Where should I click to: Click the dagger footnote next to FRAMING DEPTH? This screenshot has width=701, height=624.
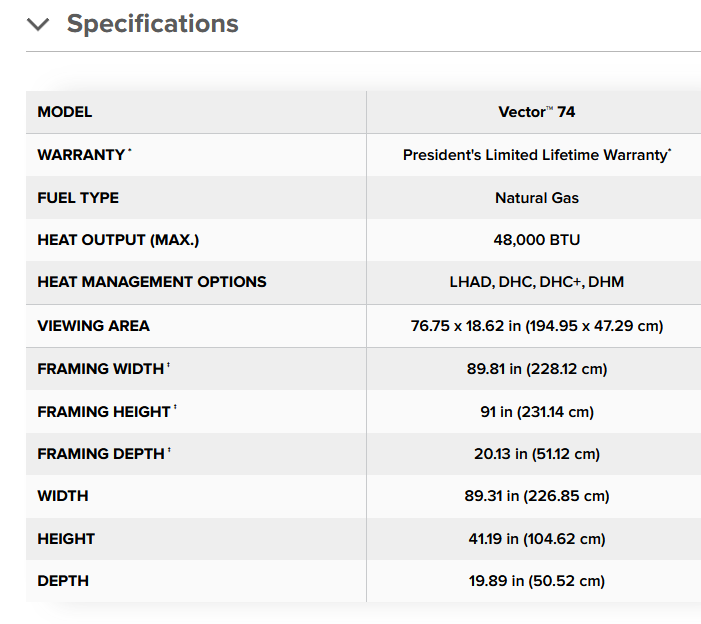pos(169,451)
